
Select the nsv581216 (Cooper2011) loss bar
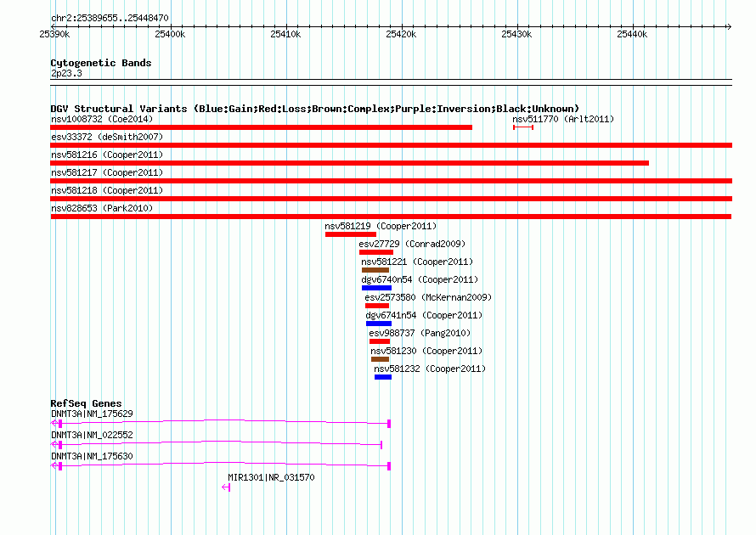click(x=350, y=163)
